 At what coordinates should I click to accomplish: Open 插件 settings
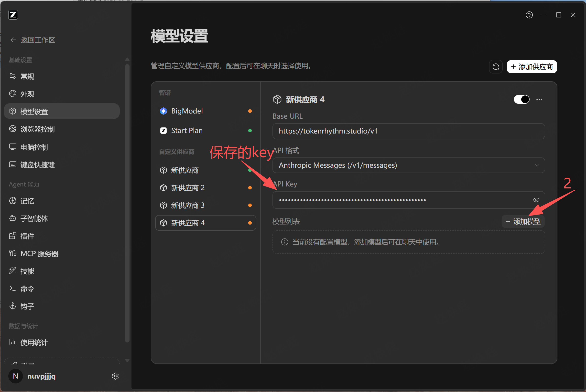tap(62, 236)
